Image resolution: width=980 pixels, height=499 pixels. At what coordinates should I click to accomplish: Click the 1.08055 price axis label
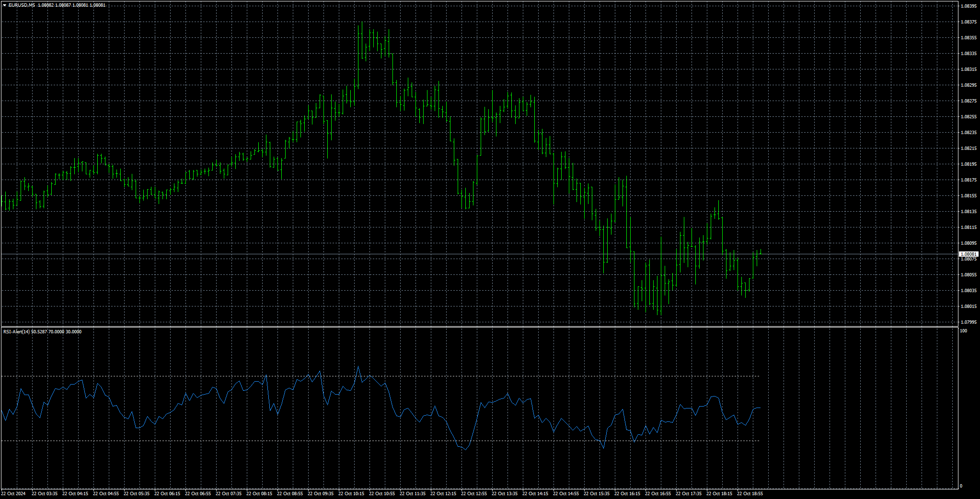969,275
